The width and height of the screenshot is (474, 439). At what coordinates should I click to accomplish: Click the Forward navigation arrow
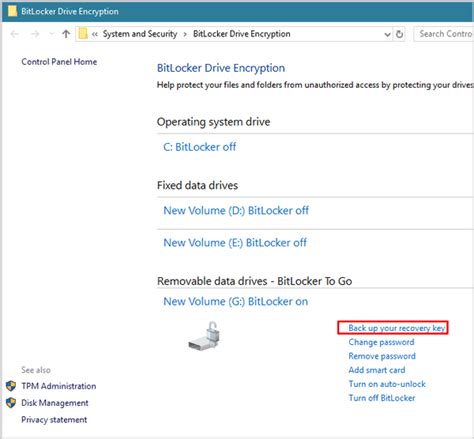click(x=35, y=34)
